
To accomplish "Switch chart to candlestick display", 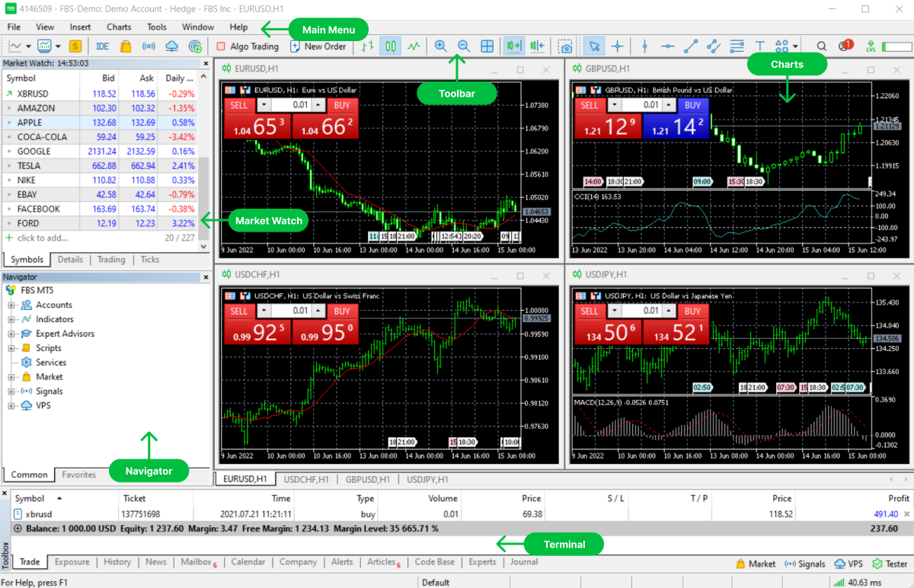I will pyautogui.click(x=391, y=46).
